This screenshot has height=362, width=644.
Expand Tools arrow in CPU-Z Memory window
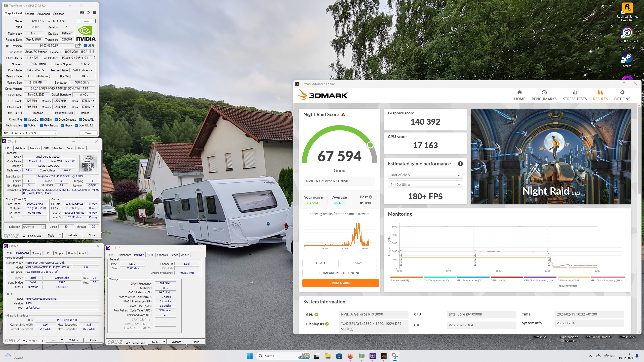click(164, 342)
